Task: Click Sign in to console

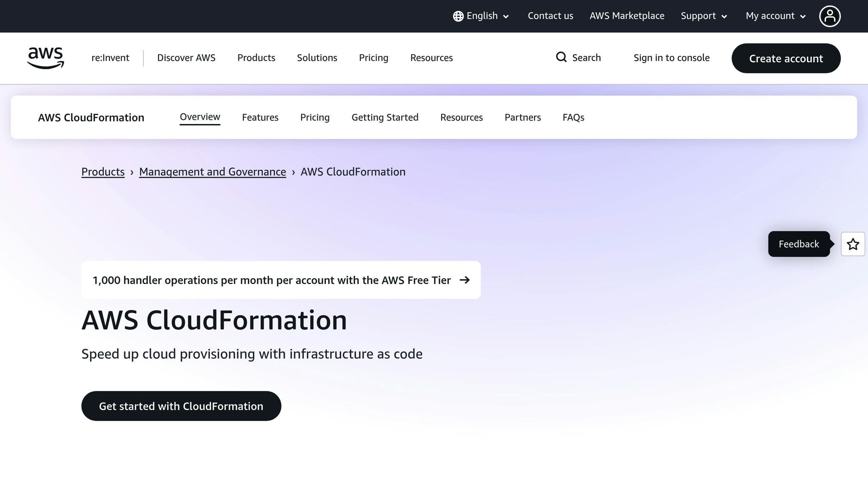Action: [x=671, y=58]
